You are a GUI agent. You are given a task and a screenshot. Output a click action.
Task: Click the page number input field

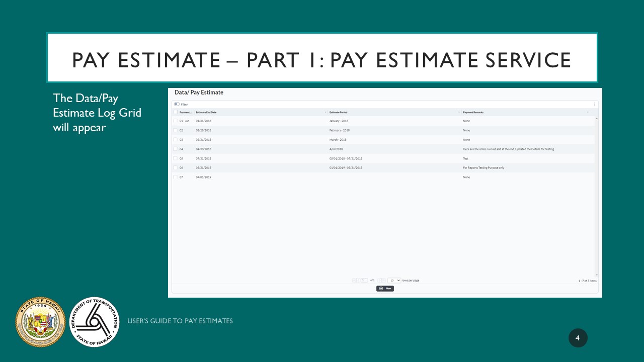point(364,280)
